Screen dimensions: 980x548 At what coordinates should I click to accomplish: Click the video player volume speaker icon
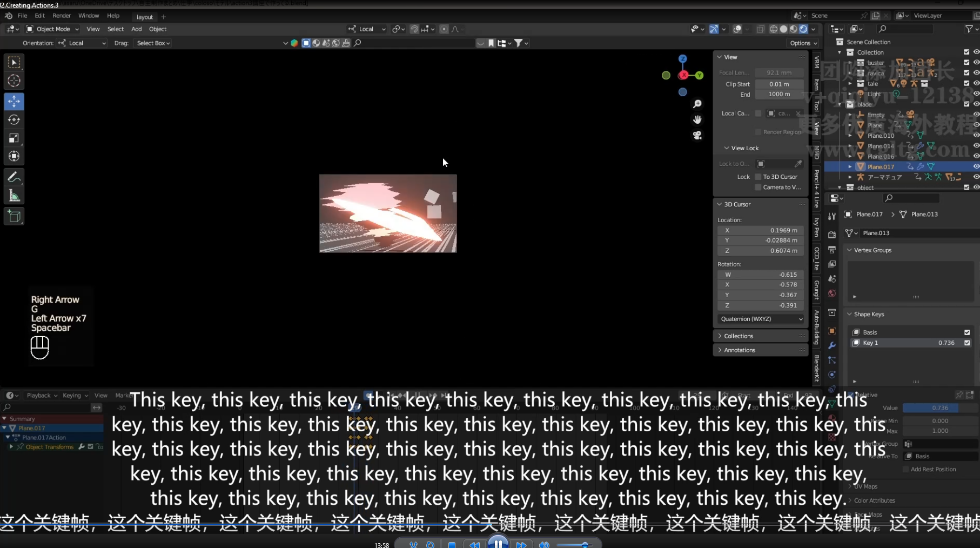(x=544, y=545)
